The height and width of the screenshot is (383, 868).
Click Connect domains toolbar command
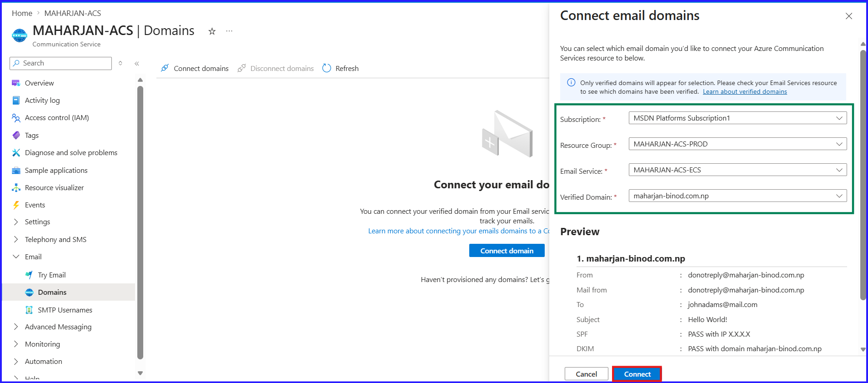point(195,68)
